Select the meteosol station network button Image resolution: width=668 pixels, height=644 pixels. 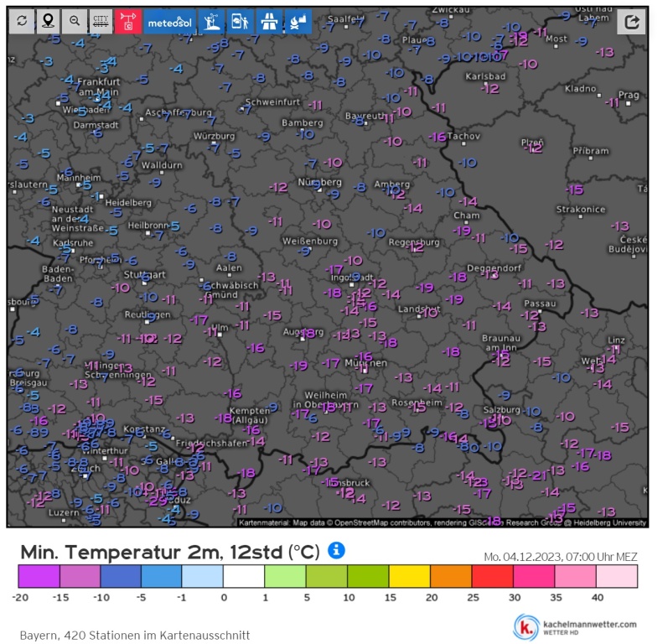pyautogui.click(x=170, y=22)
